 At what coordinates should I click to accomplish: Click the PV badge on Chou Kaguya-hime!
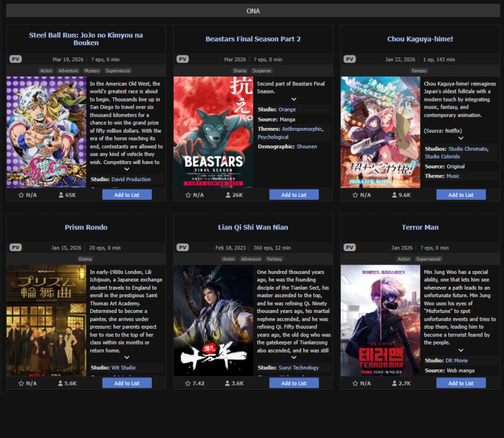(350, 59)
